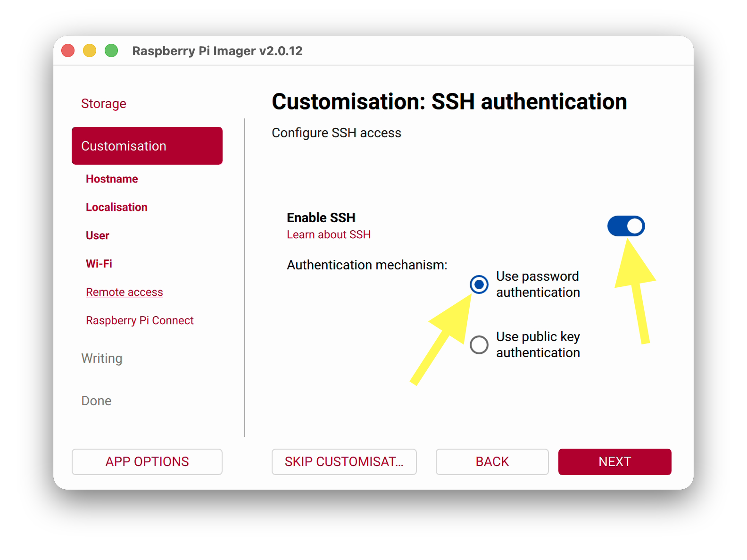Toggle the Enable SSH switch

coord(626,226)
